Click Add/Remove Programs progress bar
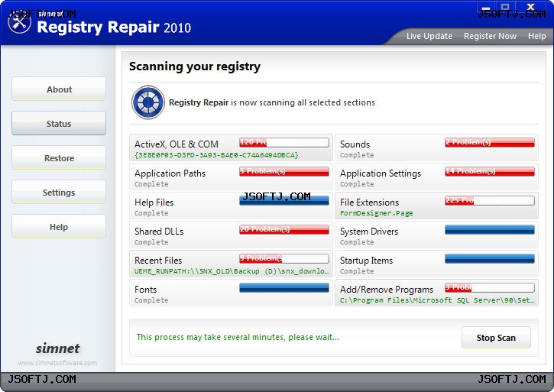The image size is (554, 392). tap(490, 287)
